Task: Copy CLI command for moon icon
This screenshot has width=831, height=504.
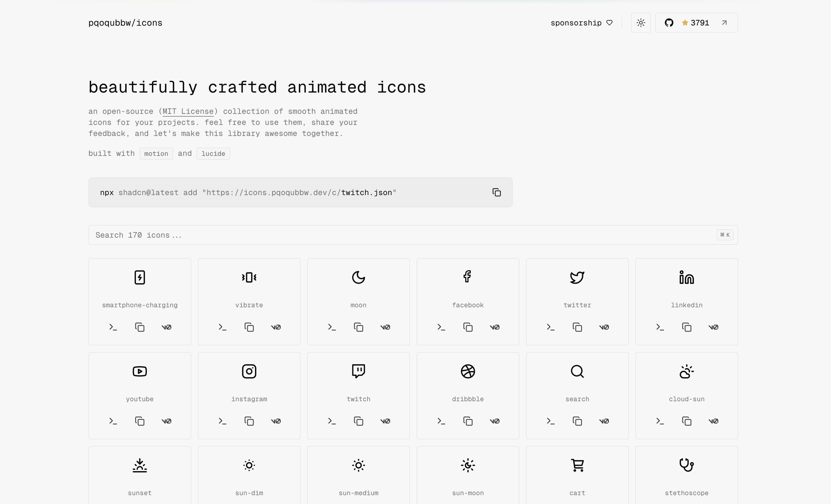Action: pos(332,327)
